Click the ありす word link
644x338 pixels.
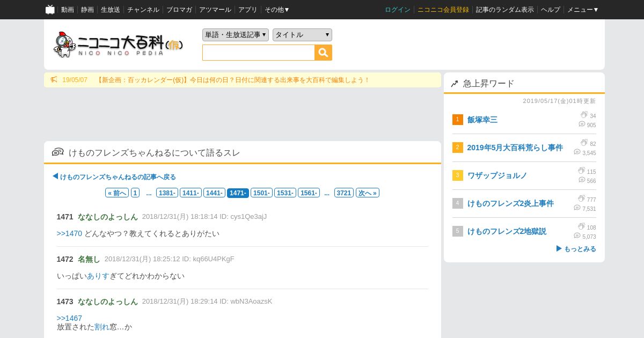[x=98, y=276]
